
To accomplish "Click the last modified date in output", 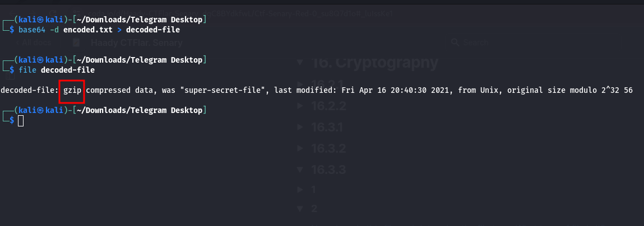I will 397,91.
